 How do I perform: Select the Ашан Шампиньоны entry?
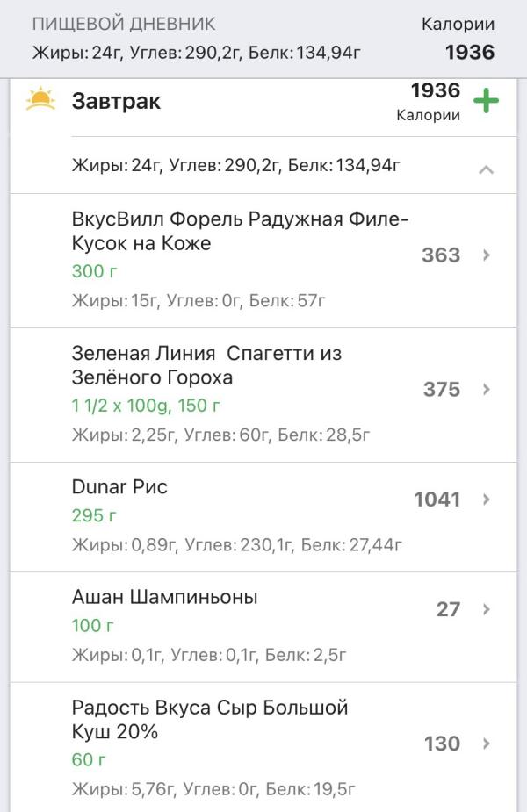coord(164,598)
